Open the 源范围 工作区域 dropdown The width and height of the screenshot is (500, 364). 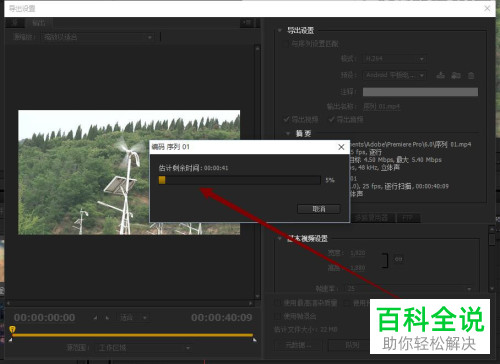click(144, 348)
